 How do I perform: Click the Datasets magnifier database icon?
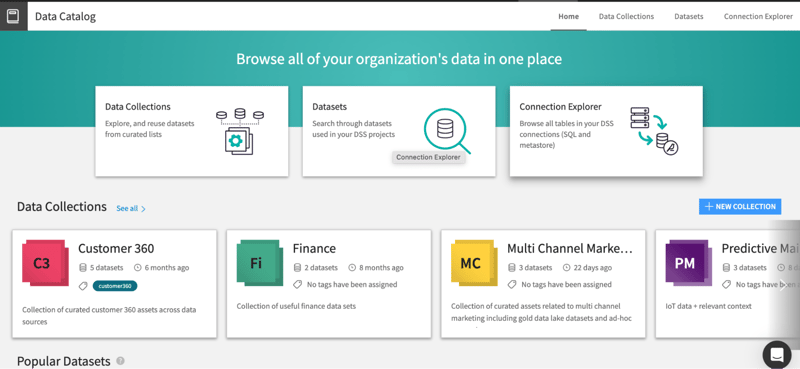447,130
